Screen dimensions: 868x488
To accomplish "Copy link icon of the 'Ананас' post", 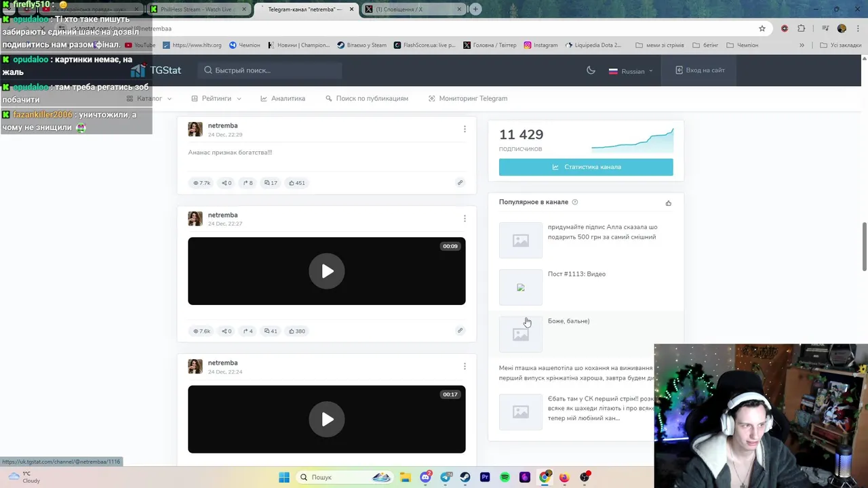I will (x=460, y=182).
